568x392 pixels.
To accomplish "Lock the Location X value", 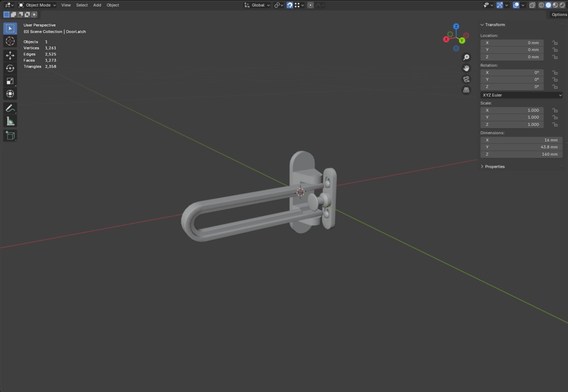I will [555, 43].
